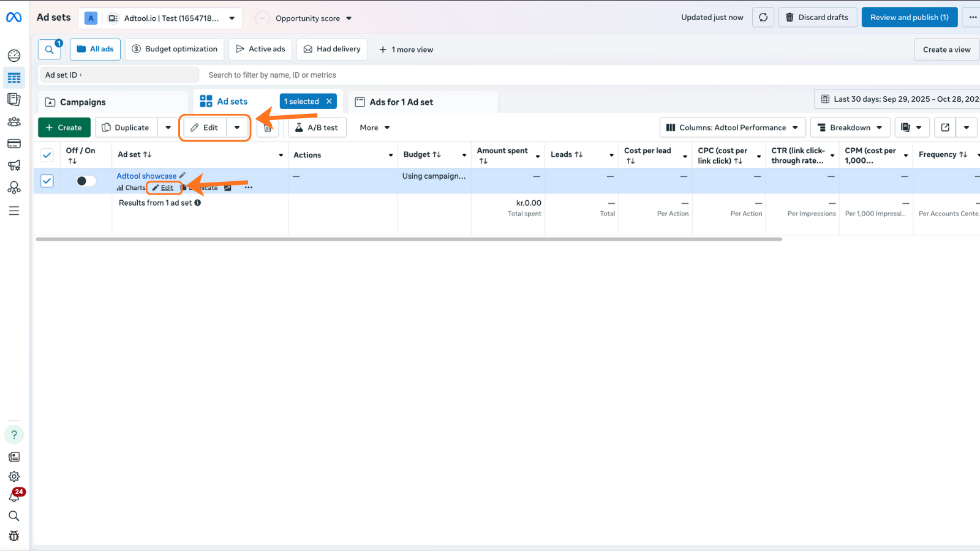The height and width of the screenshot is (551, 980).
Task: Open the search filter magnifier button
Action: click(49, 50)
